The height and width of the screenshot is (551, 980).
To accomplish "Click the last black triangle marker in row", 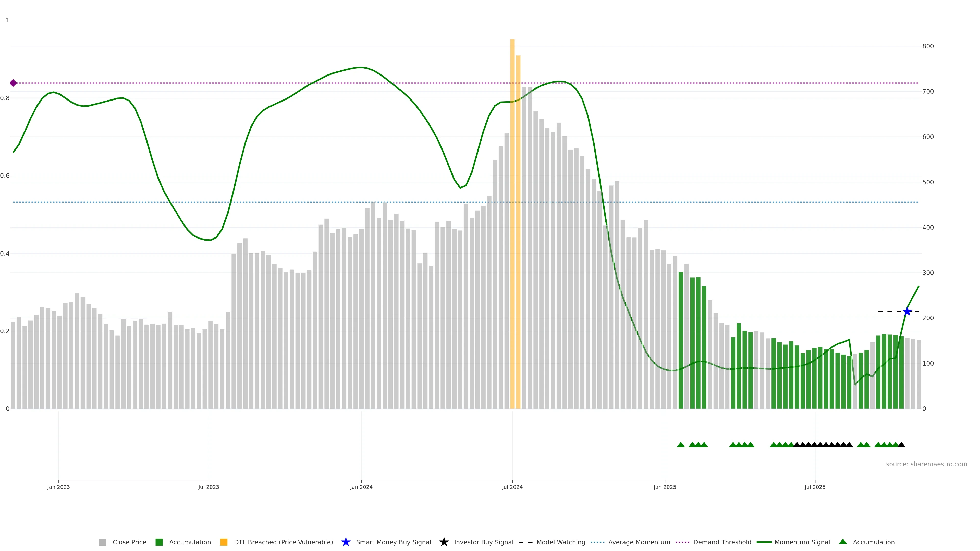I will click(x=901, y=445).
